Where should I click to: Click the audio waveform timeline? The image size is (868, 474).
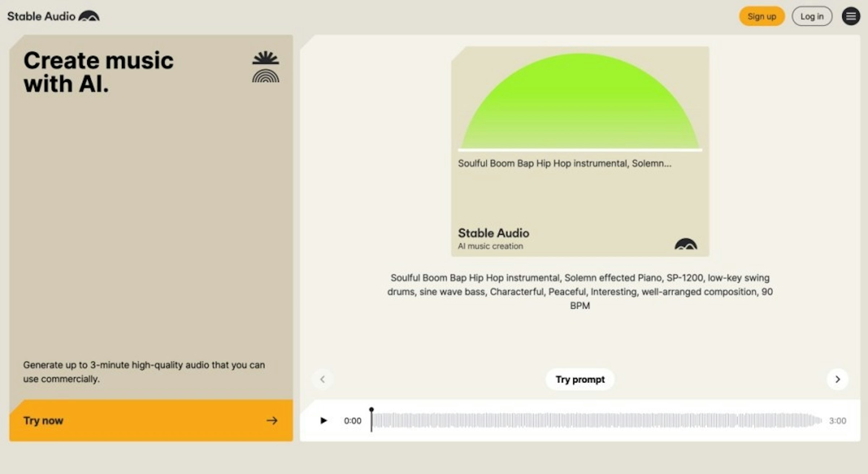click(596, 420)
